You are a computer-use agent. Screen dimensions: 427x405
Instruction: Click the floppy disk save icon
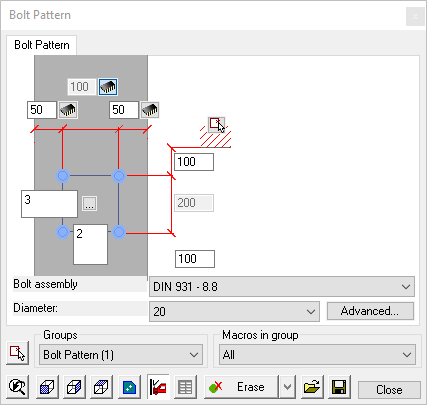tap(339, 387)
